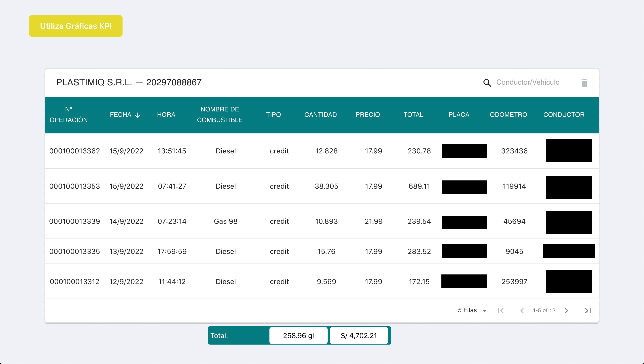Screen dimensions: 644x364
Task: Click total 283.52 cell
Action: tap(419, 251)
